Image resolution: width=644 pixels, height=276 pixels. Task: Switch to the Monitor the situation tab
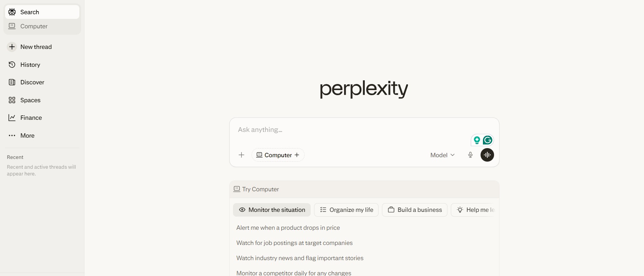pos(272,210)
